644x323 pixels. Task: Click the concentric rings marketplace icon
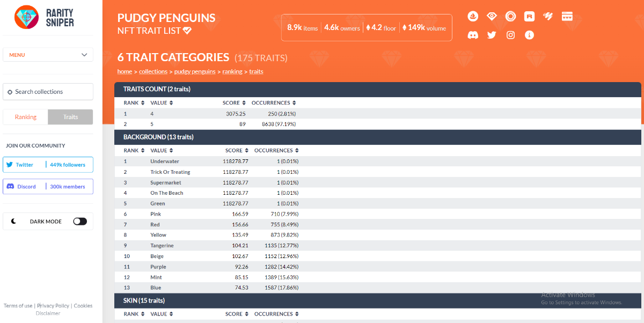[510, 16]
